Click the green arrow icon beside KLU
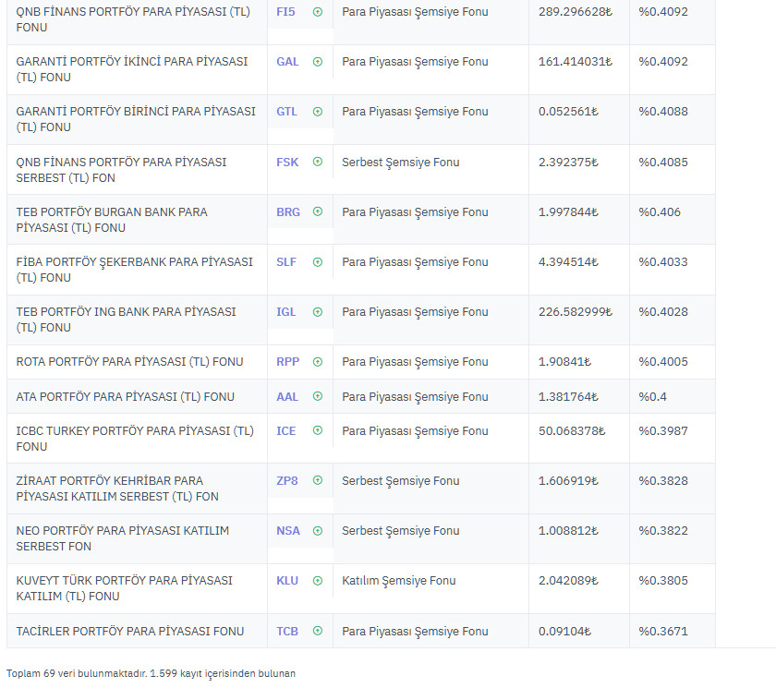Viewport: 776px width, 700px height. [x=318, y=580]
